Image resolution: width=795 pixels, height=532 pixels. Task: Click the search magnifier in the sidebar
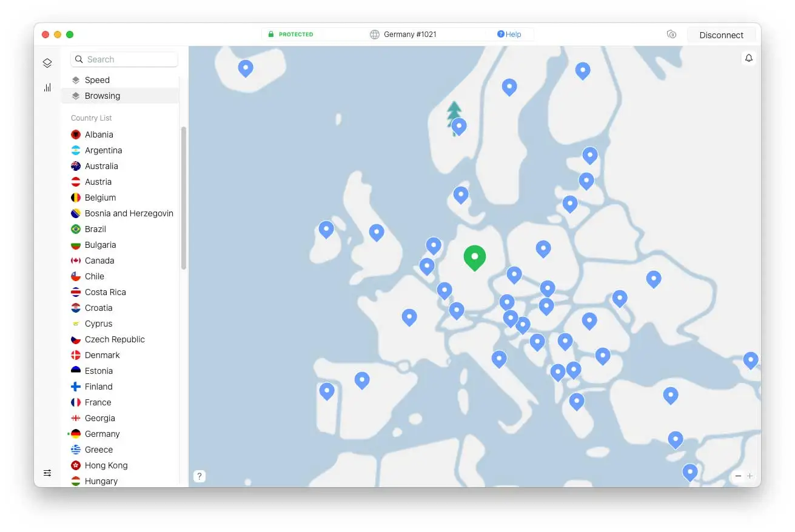click(x=79, y=59)
